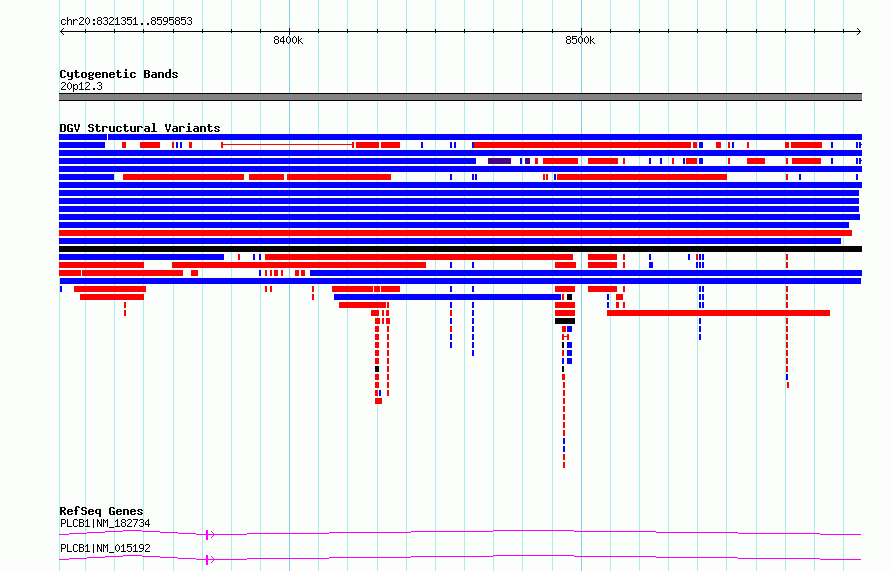Click the 8500k ruler label

point(580,40)
